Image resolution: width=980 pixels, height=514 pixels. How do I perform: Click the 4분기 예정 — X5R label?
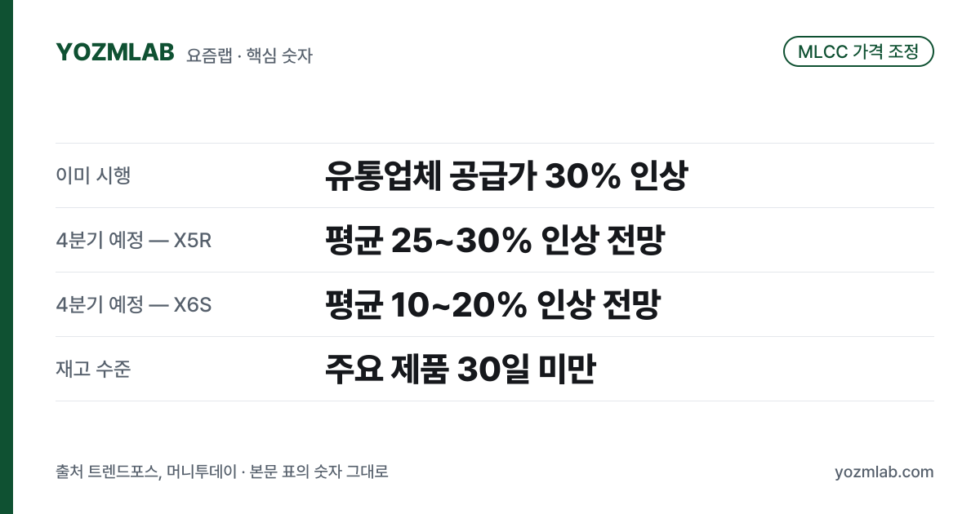coord(134,240)
